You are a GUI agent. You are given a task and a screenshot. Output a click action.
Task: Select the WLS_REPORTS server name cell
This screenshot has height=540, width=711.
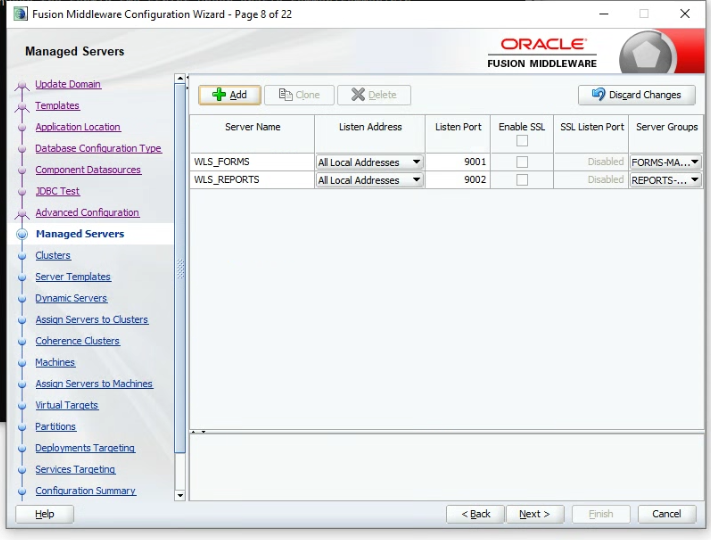click(252, 180)
